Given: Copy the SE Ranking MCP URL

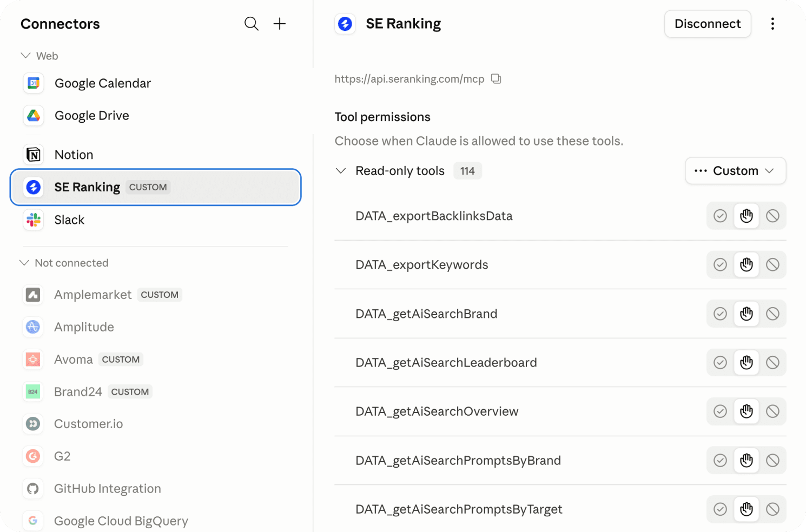Looking at the screenshot, I should click(x=496, y=79).
